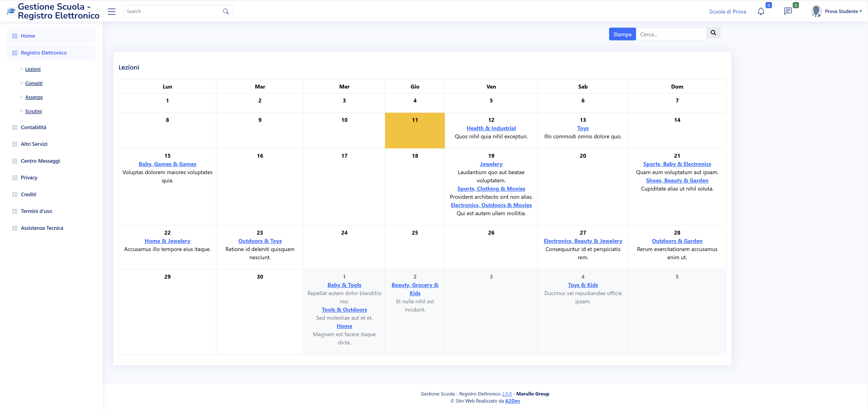Click the Cerca... input field
This screenshot has width=868, height=411.
(671, 34)
